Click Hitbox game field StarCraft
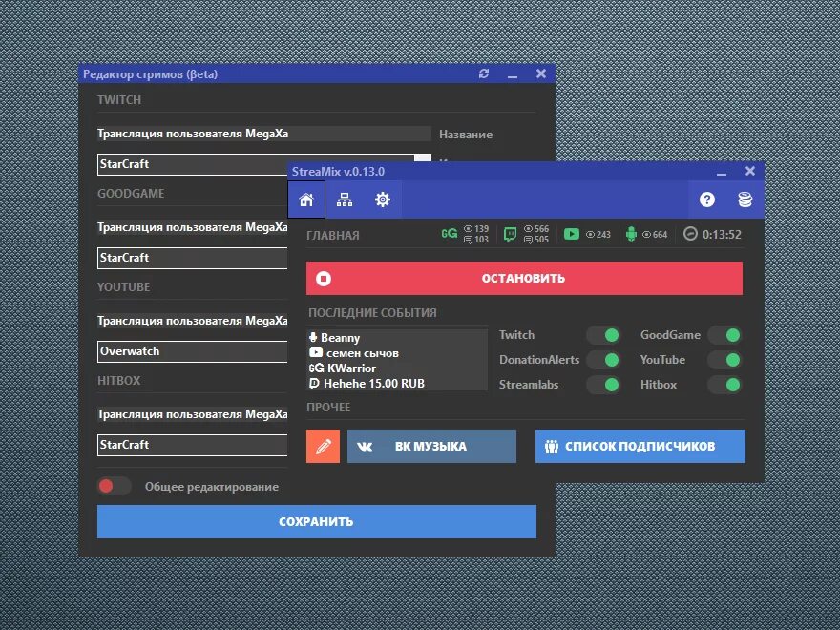Image resolution: width=840 pixels, height=630 pixels. (192, 445)
